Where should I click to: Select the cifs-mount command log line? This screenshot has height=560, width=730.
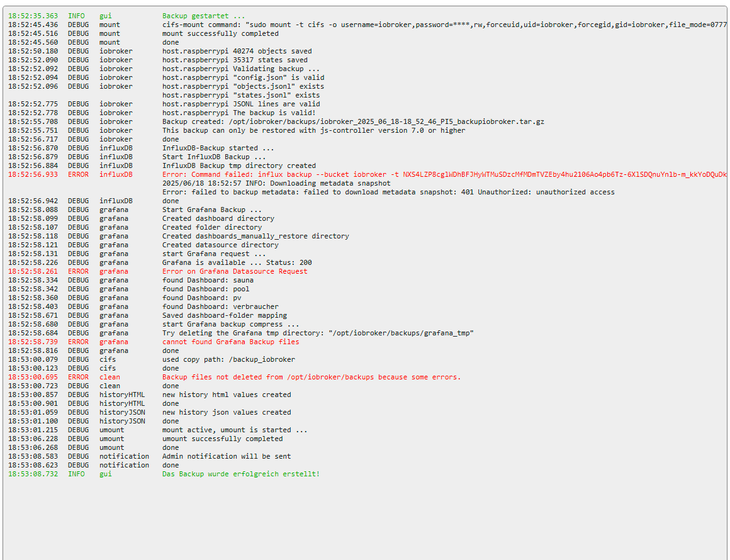point(445,25)
